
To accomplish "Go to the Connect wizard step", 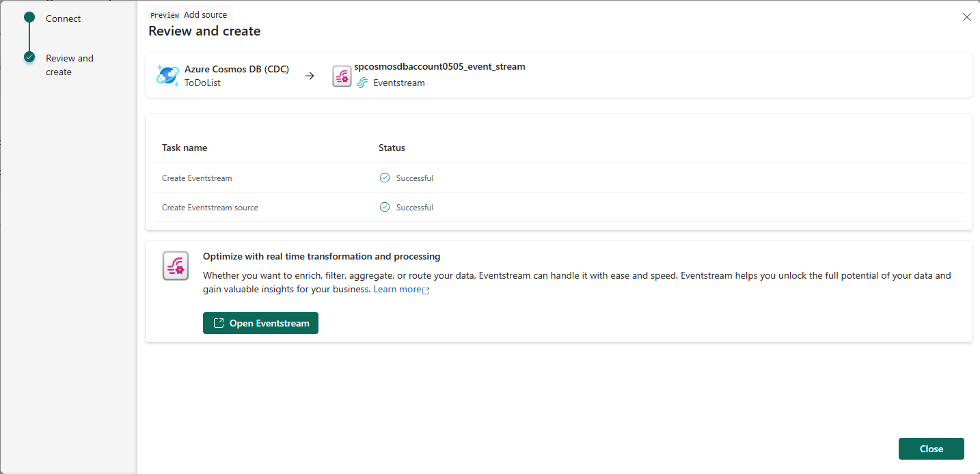I will (x=63, y=18).
